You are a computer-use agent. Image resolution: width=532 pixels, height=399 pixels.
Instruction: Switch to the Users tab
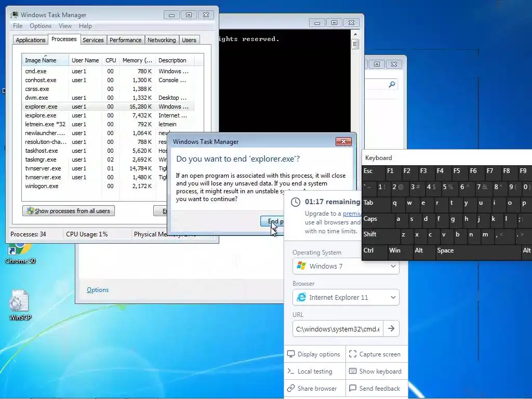coord(189,40)
